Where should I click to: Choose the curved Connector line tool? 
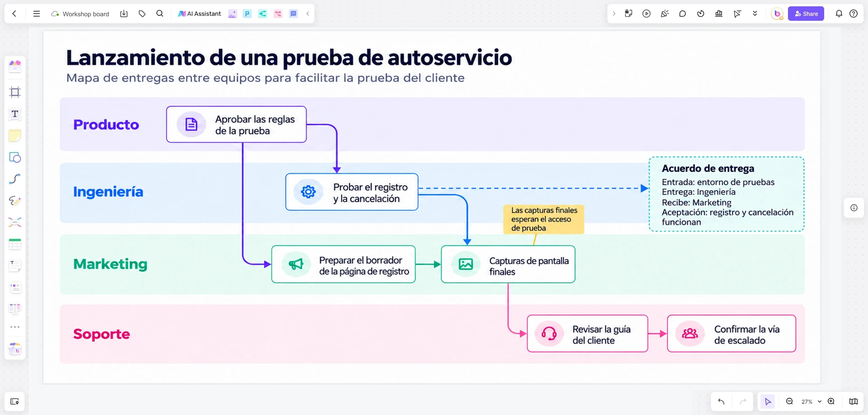(15, 179)
